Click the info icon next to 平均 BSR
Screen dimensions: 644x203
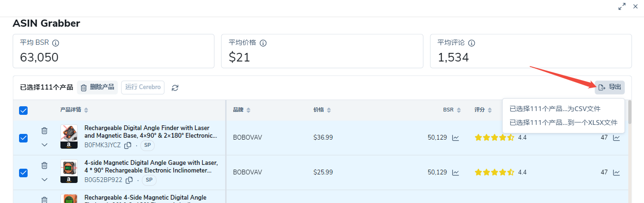56,43
